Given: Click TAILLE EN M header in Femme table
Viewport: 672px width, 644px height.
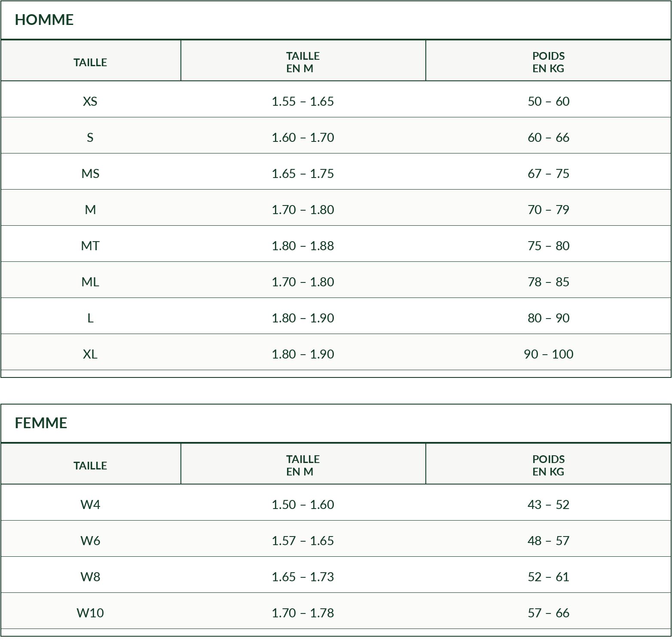Looking at the screenshot, I should tap(303, 466).
